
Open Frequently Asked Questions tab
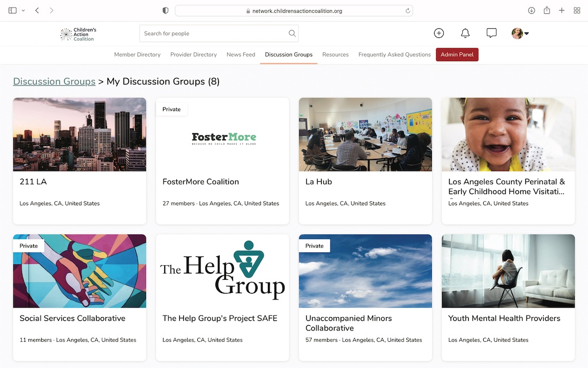click(x=394, y=55)
